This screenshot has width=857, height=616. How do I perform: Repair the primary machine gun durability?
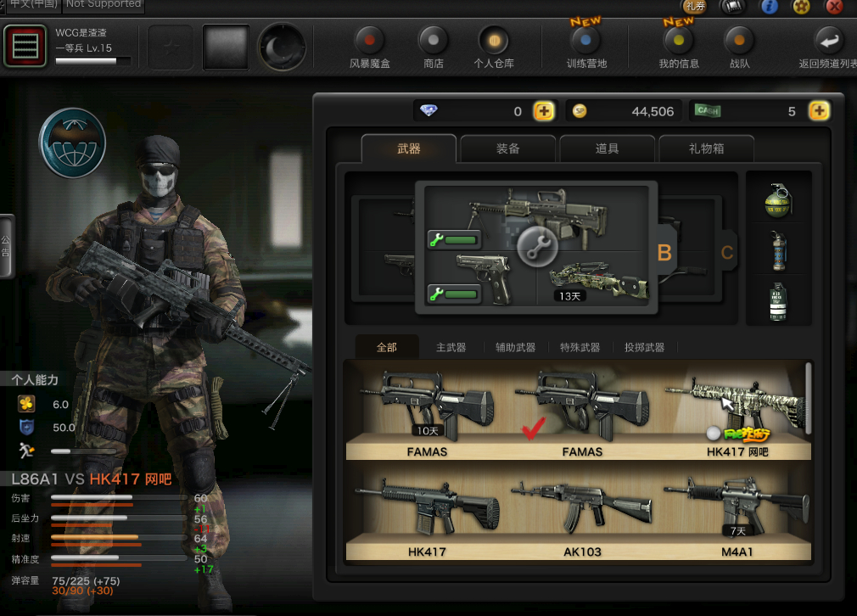click(454, 240)
